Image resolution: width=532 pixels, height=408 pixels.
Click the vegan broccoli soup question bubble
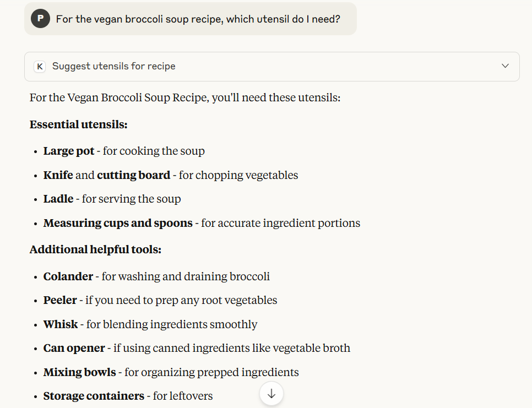tap(198, 19)
